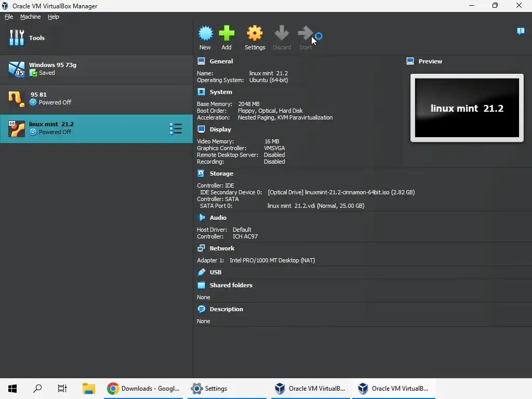Open the Help menu
This screenshot has height=399, width=532.
(x=53, y=17)
